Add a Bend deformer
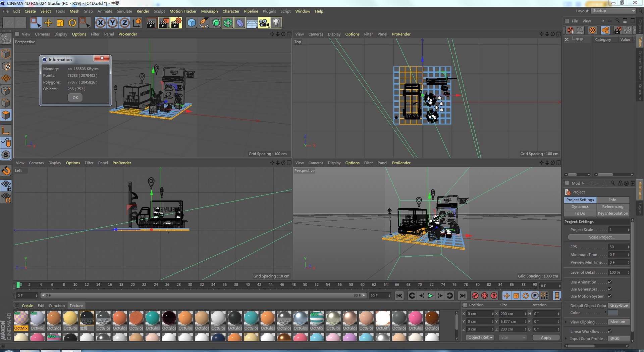644x352 pixels. 240,23
